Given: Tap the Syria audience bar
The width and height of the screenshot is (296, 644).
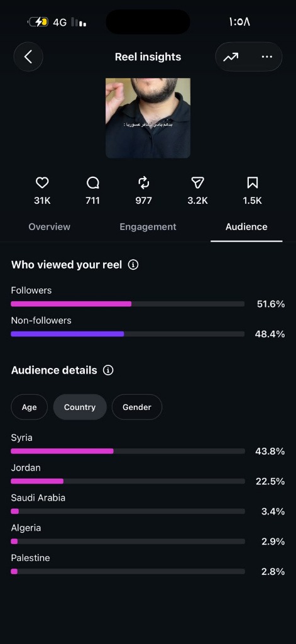Looking at the screenshot, I should click(x=128, y=451).
